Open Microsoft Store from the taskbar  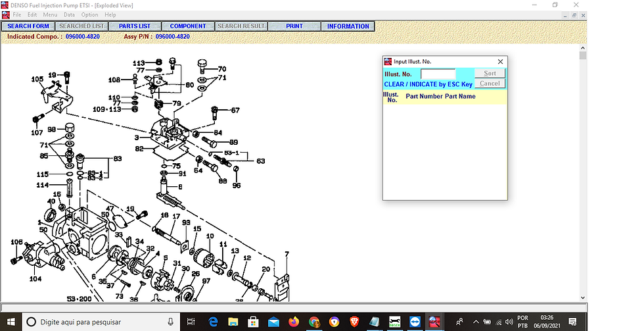pyautogui.click(x=253, y=322)
